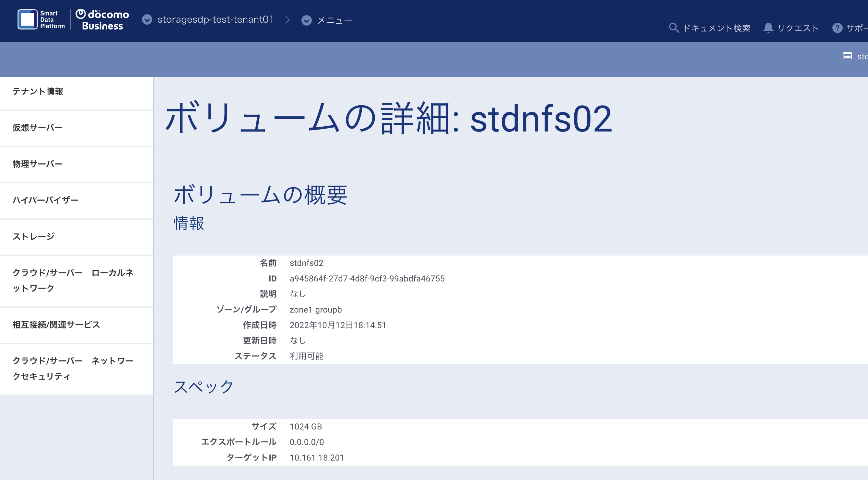The image size is (868, 480).
Task: Expand the メニュー dropdown chevron
Action: coord(306,20)
